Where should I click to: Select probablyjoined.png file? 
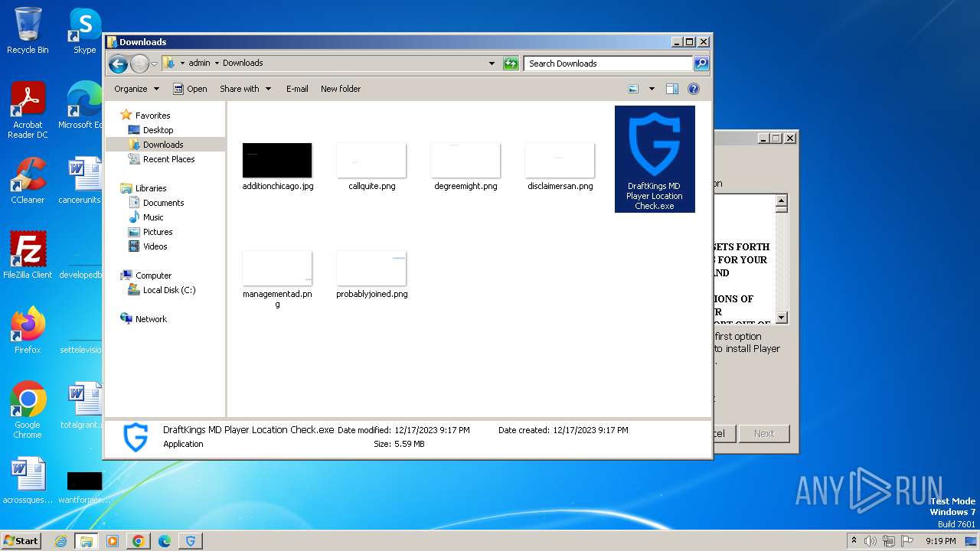pos(371,274)
